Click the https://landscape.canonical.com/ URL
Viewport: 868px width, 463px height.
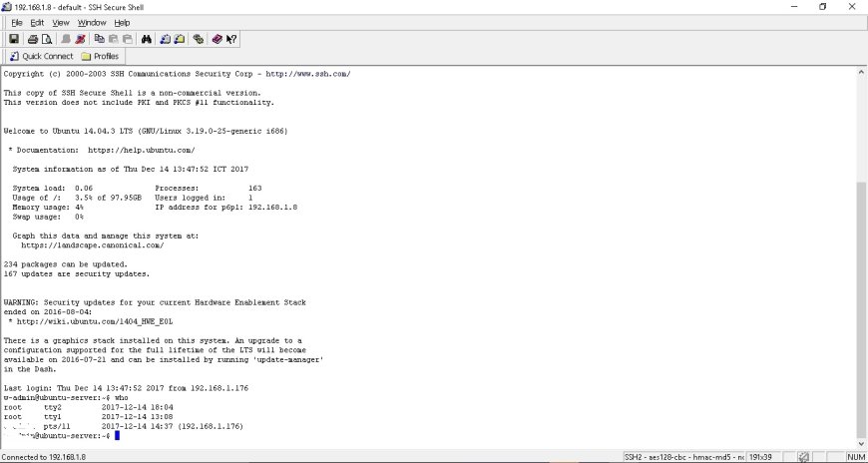(93, 245)
